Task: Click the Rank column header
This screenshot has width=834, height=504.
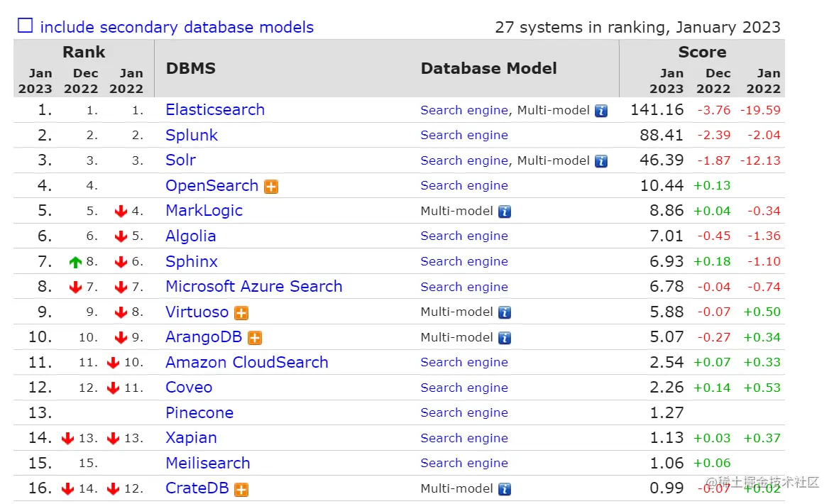Action: click(84, 52)
